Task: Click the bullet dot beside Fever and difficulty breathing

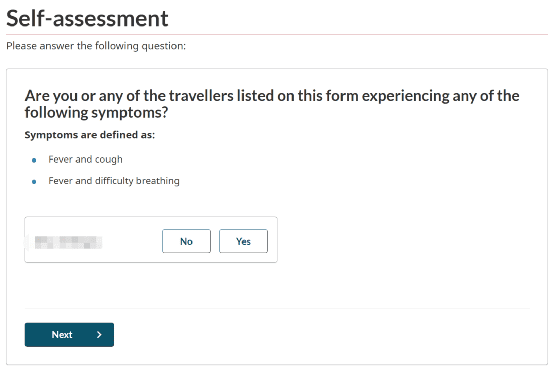Action: click(34, 182)
